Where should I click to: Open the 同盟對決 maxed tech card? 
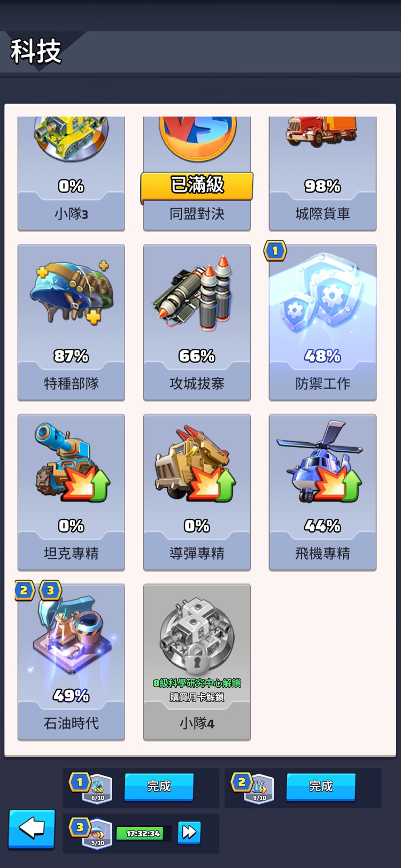click(x=197, y=174)
